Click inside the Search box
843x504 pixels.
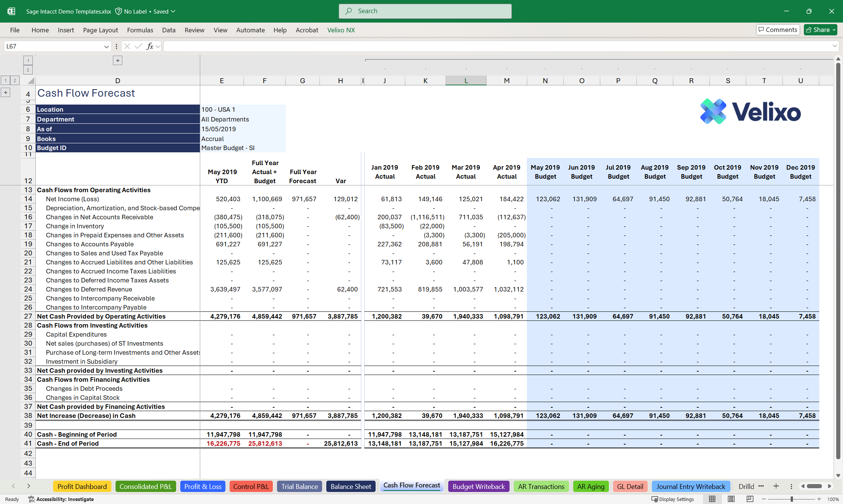click(x=425, y=11)
